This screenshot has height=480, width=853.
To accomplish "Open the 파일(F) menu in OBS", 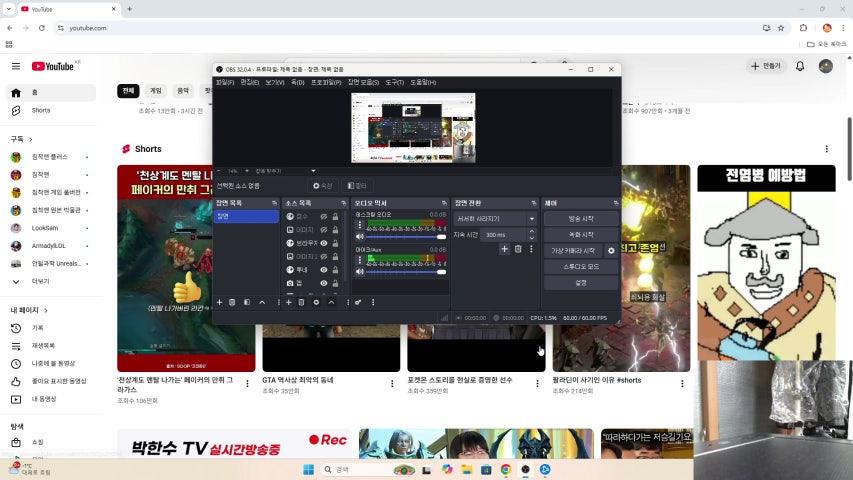I will point(224,82).
